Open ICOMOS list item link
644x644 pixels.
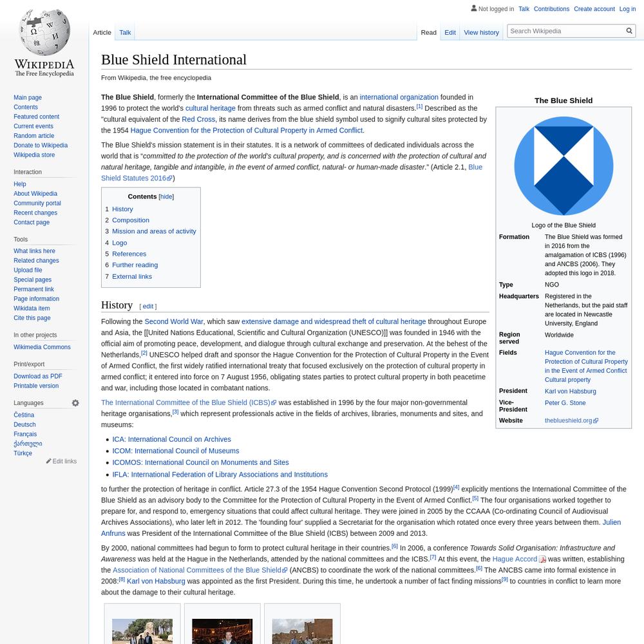pos(200,462)
